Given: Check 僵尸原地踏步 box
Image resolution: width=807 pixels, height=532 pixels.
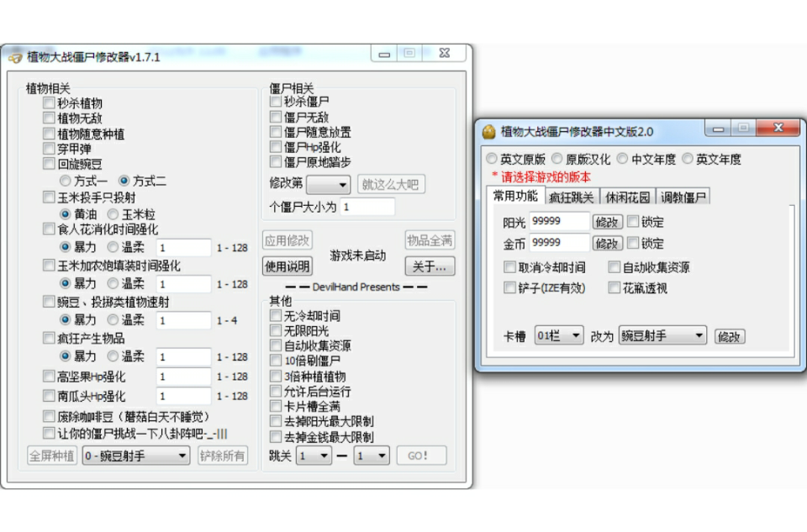Looking at the screenshot, I should (276, 161).
